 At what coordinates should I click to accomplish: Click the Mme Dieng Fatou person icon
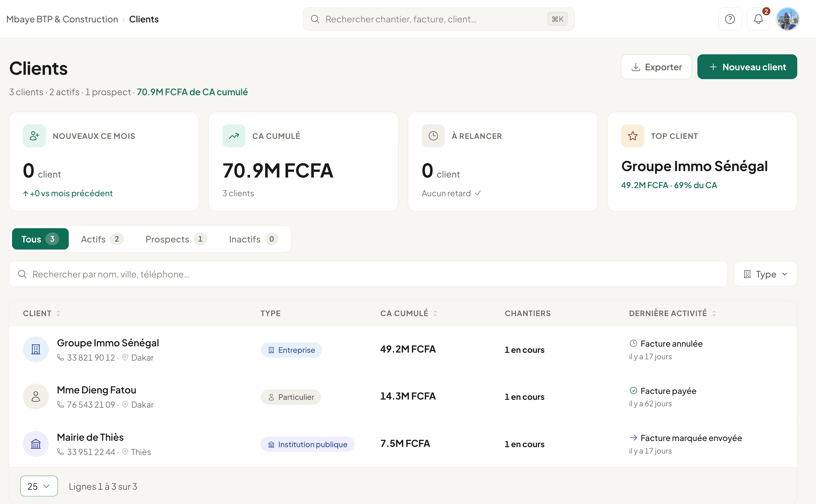pyautogui.click(x=36, y=397)
